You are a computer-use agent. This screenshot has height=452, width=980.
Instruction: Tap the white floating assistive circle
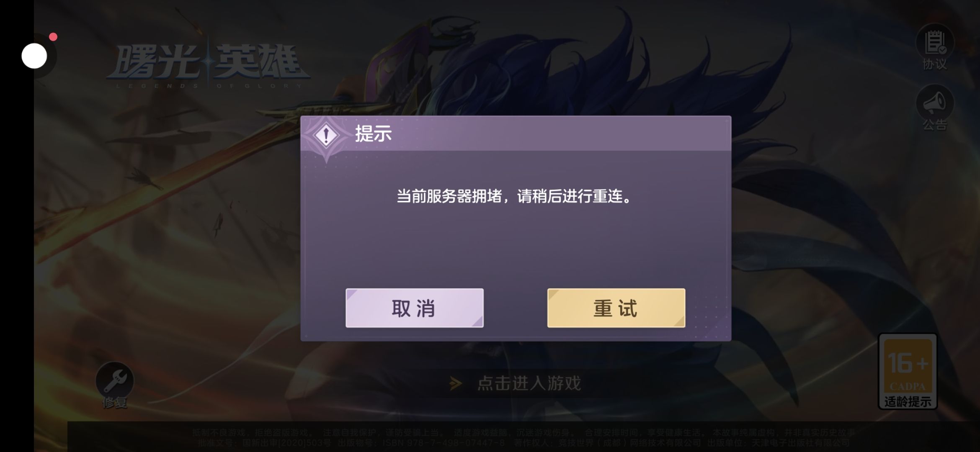pos(34,56)
